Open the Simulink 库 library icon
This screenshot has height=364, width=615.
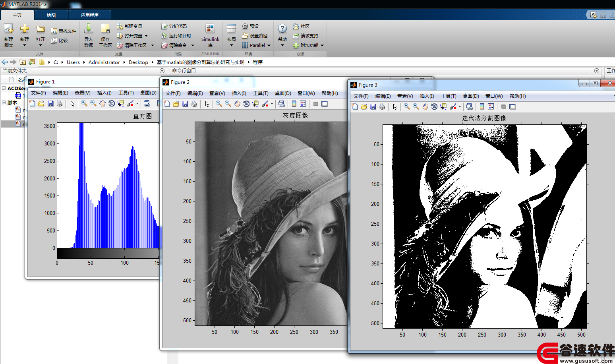tap(210, 29)
